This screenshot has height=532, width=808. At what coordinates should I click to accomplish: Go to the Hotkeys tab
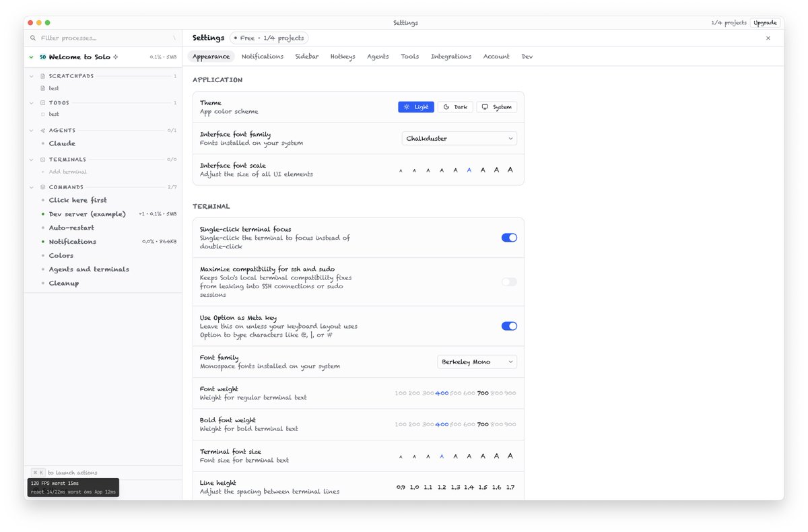343,57
